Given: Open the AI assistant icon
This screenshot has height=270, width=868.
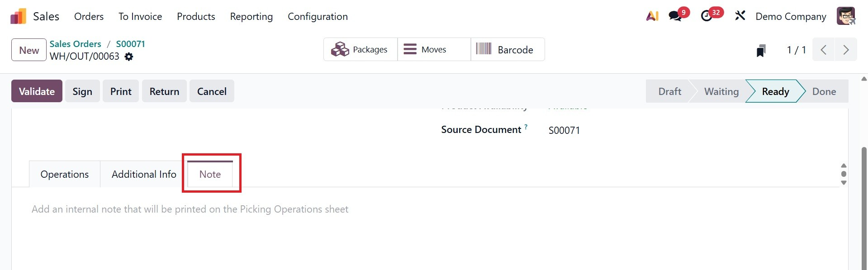Looking at the screenshot, I should point(652,16).
